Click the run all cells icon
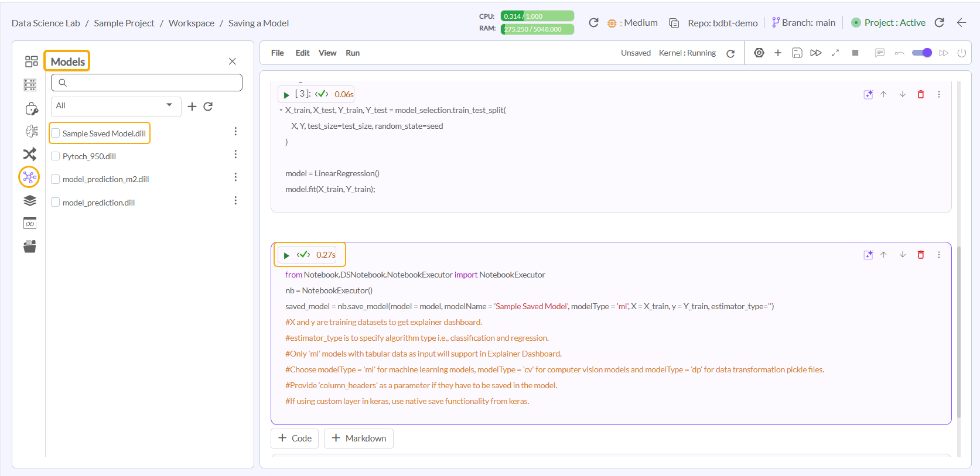 click(x=815, y=53)
